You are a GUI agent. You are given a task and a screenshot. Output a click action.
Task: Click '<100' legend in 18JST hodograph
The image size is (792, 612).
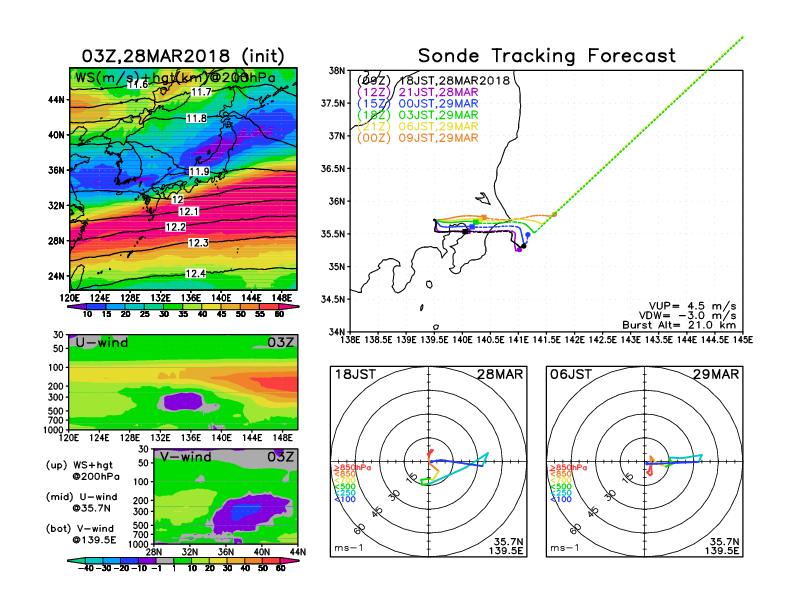click(x=344, y=499)
